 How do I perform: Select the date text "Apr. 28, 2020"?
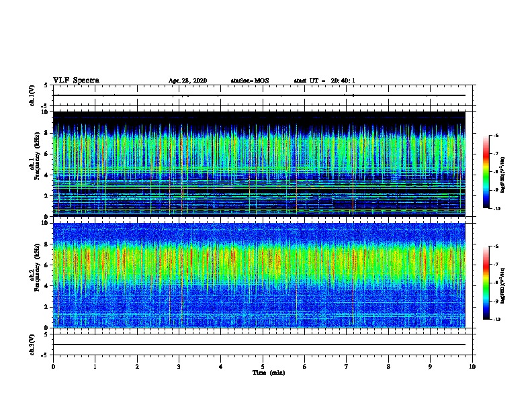point(187,81)
